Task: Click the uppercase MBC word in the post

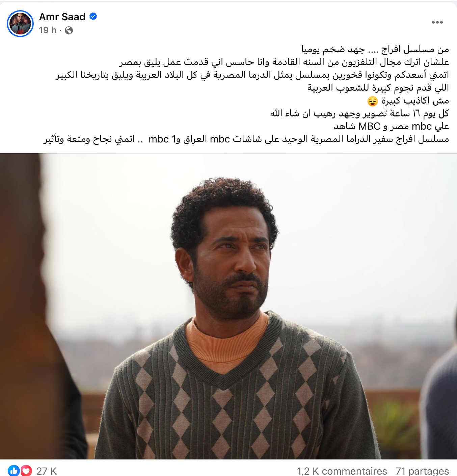Action: tap(369, 126)
